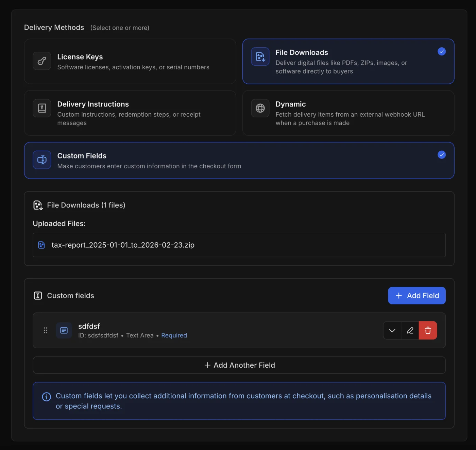Click the Text Area type label
This screenshot has height=450, width=476.
140,335
